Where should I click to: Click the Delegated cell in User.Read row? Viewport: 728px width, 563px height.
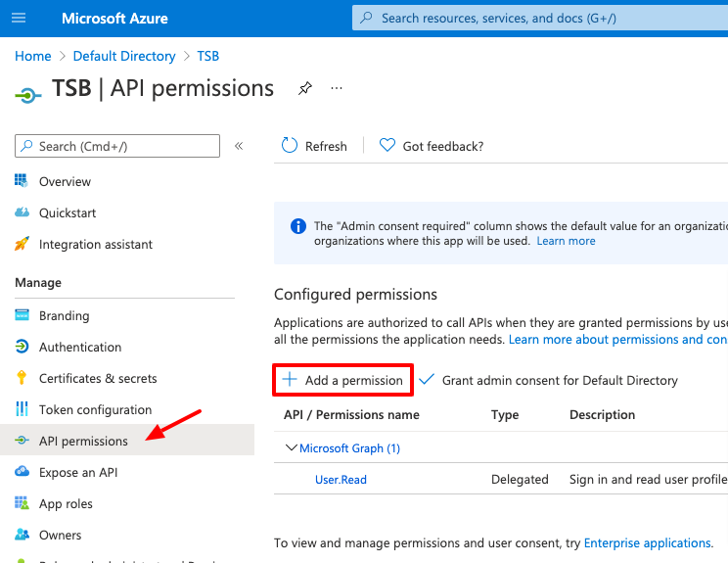520,479
